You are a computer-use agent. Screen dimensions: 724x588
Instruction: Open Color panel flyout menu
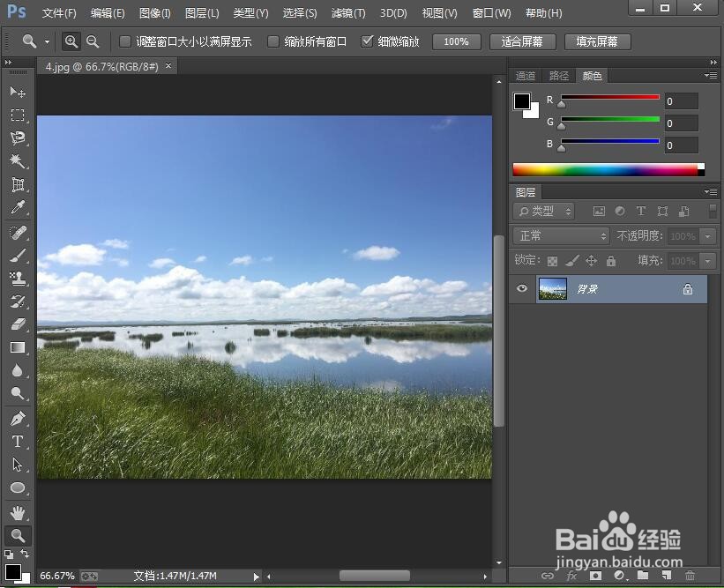click(x=711, y=75)
